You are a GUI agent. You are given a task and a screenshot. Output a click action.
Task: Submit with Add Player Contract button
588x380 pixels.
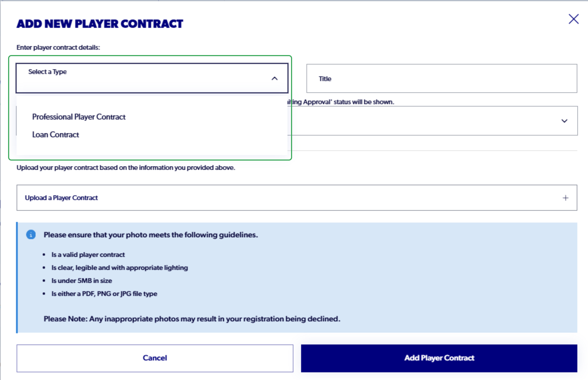tap(439, 358)
